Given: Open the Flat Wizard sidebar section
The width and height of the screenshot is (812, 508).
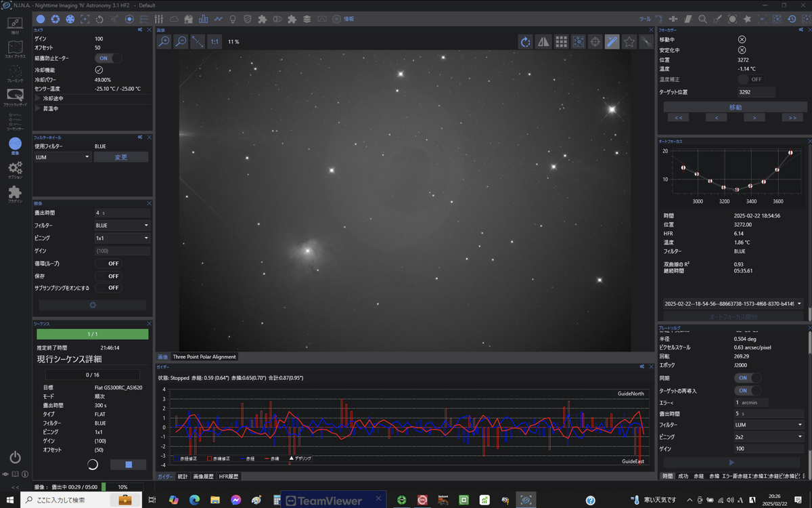Looking at the screenshot, I should (15, 98).
